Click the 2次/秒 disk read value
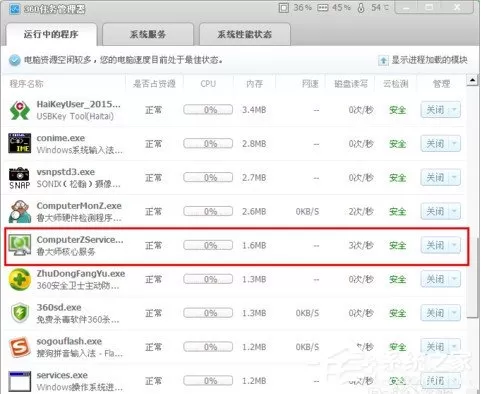This screenshot has height=394, width=481. click(361, 211)
